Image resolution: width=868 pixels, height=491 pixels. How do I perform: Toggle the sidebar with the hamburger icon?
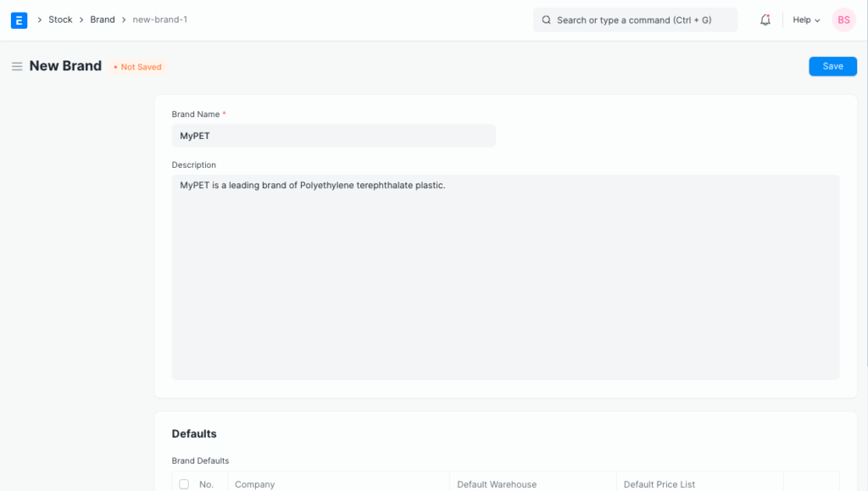point(17,66)
